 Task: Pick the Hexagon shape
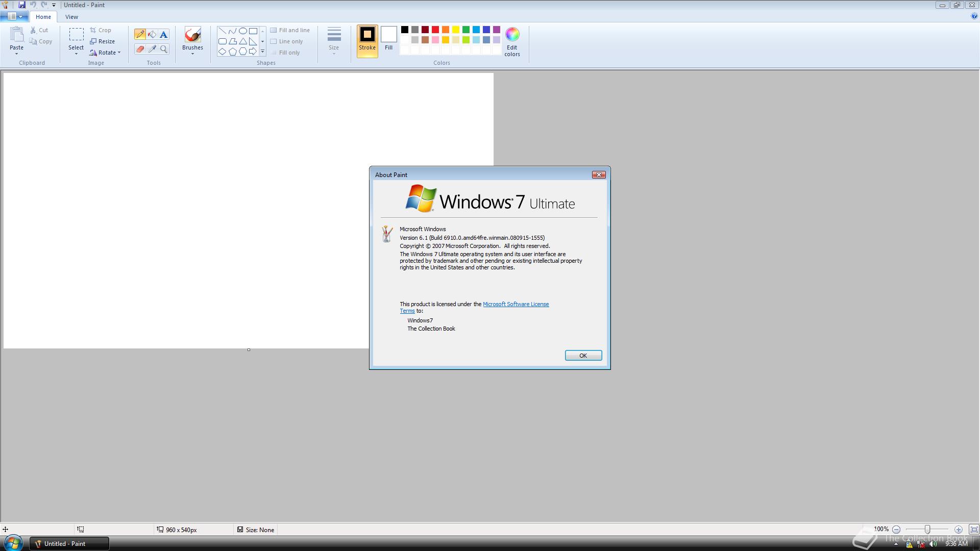click(243, 52)
